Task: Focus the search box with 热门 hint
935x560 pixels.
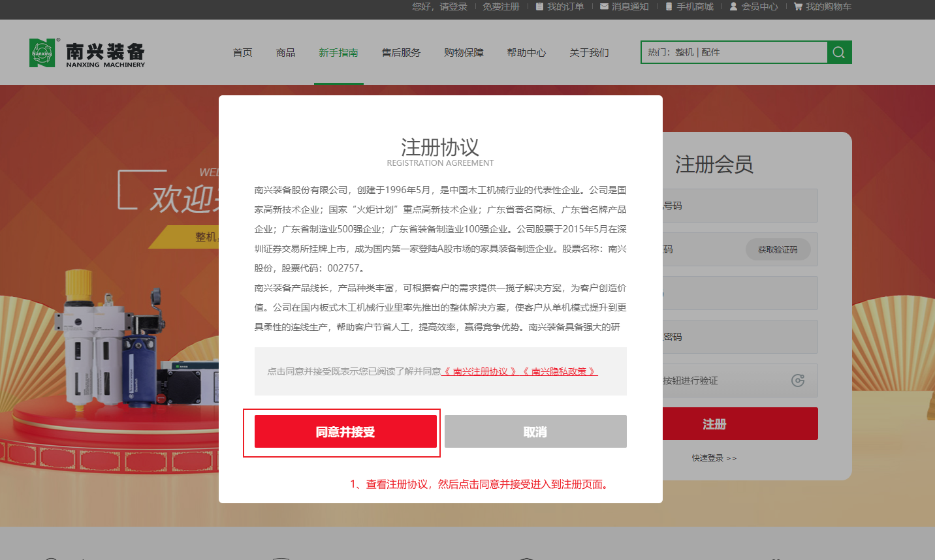Action: (x=734, y=52)
